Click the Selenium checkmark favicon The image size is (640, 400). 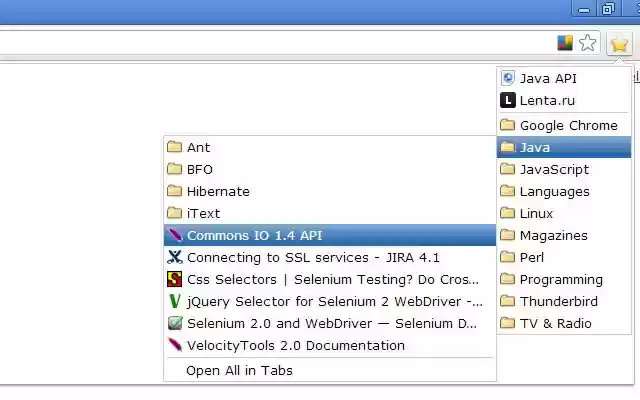click(x=175, y=323)
